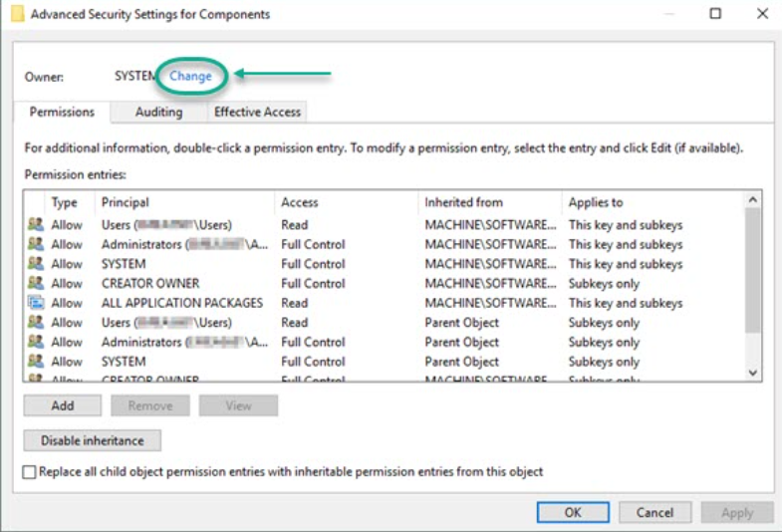Click icon of last visible SYSTEM entry
This screenshot has width=782, height=532.
click(36, 362)
